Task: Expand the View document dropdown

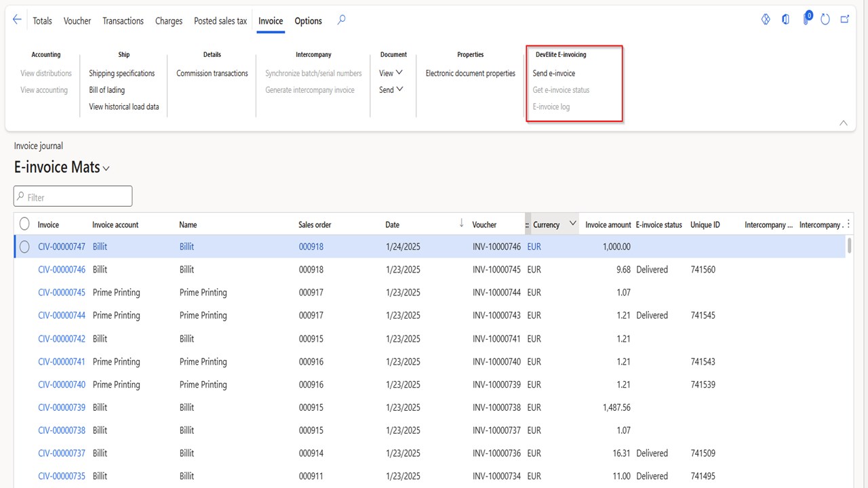Action: pos(391,73)
